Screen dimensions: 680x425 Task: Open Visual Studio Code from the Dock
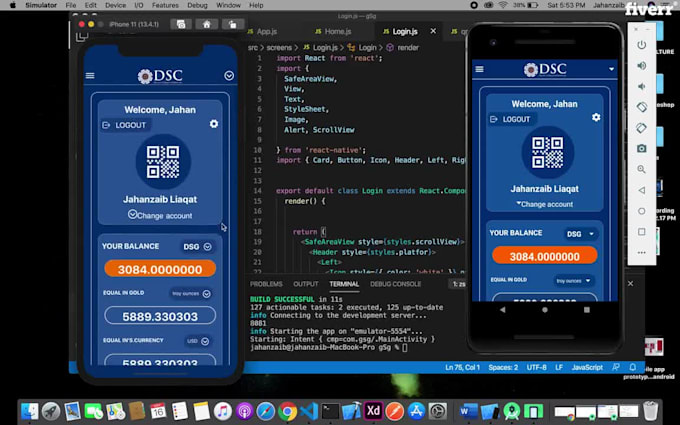309,411
